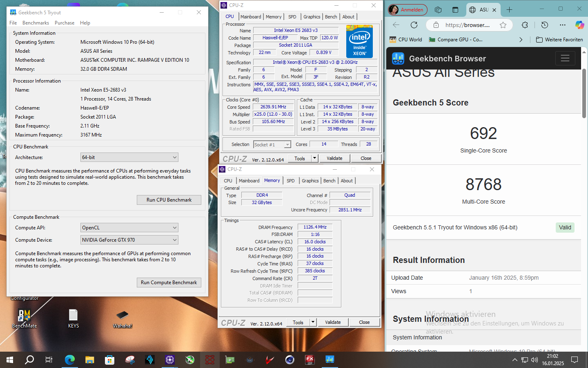Select BenchMate desktop icon
Image resolution: width=588 pixels, height=368 pixels.
[24, 319]
